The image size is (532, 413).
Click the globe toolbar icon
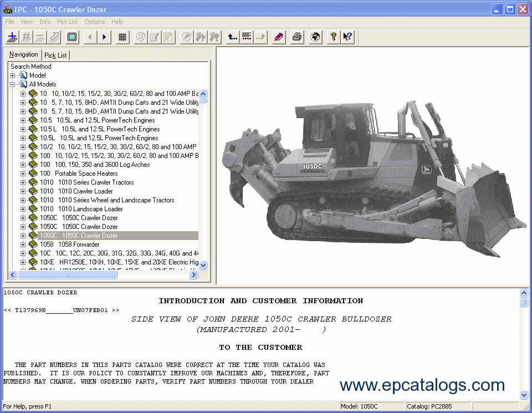click(315, 37)
